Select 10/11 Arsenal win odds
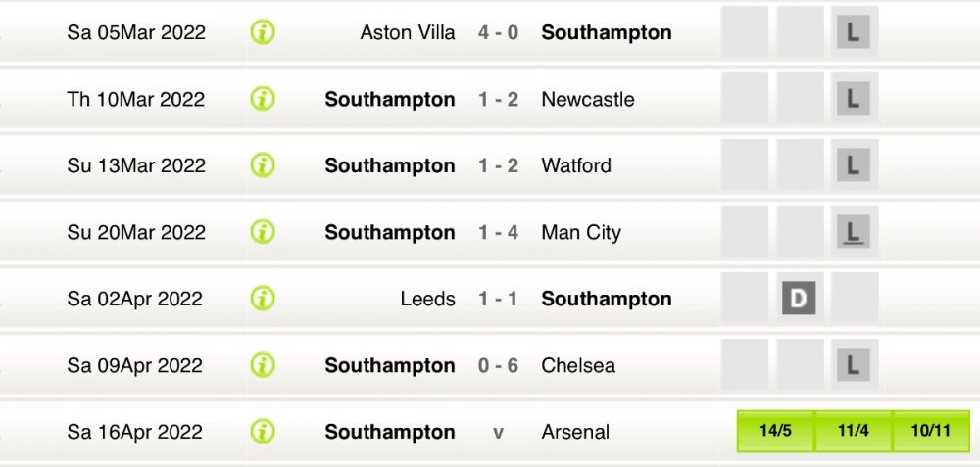Image resolution: width=980 pixels, height=467 pixels. pos(932,432)
